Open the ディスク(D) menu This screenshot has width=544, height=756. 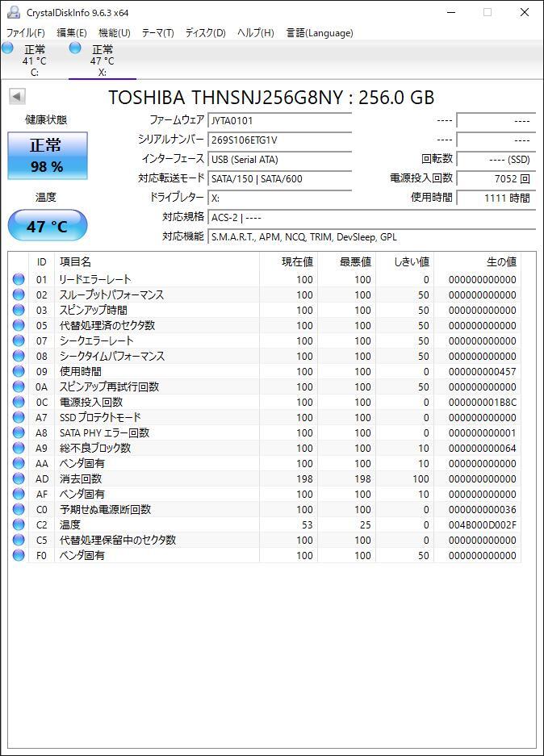(206, 33)
